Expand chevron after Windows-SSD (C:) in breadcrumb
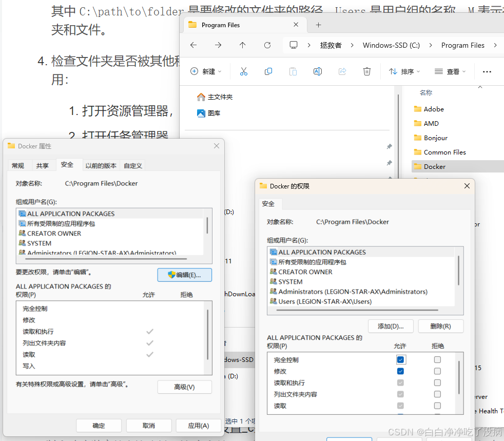Viewport: 504px width, 441px height. pyautogui.click(x=431, y=45)
